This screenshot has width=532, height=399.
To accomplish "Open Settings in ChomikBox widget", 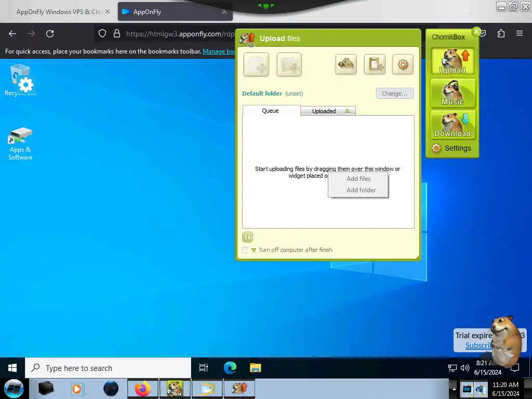I will [451, 148].
